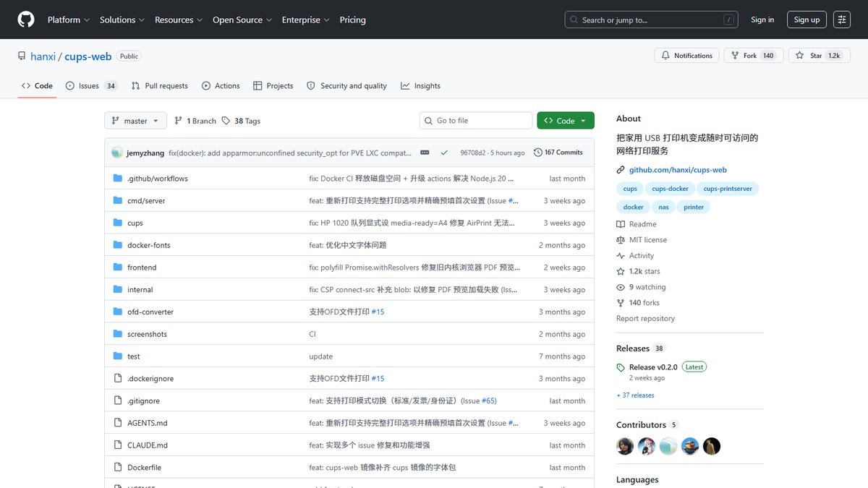This screenshot has width=868, height=488.
Task: Open the last contributor avatar
Action: 712,446
